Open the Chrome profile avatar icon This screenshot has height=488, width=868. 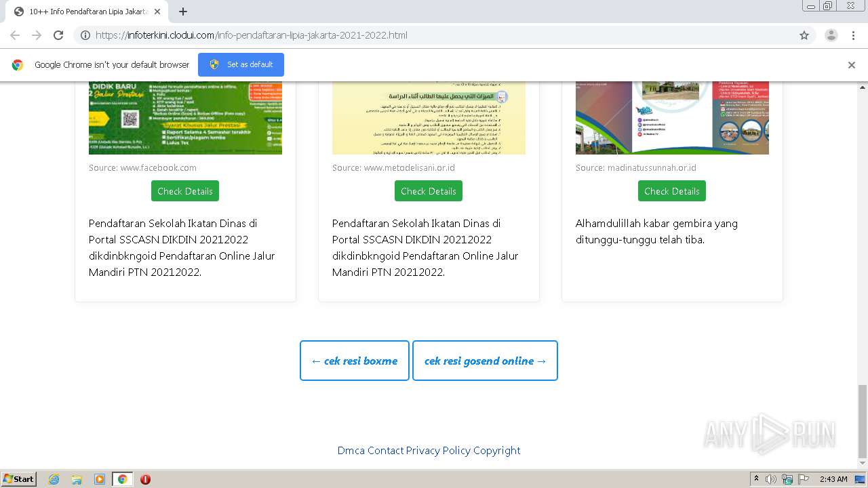tap(831, 35)
